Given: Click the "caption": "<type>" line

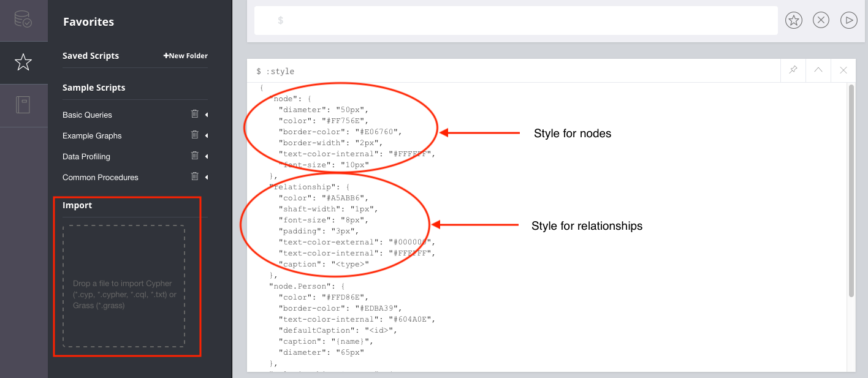Looking at the screenshot, I should tap(324, 264).
